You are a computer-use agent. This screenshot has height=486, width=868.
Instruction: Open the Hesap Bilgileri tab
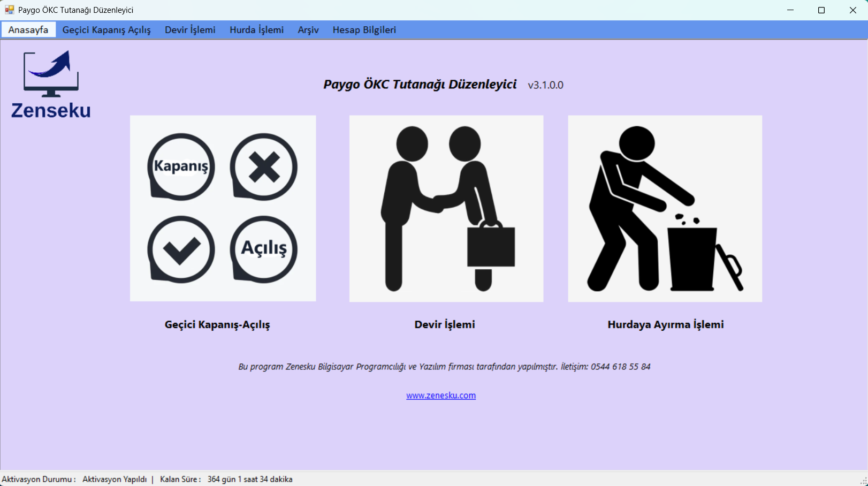(364, 30)
